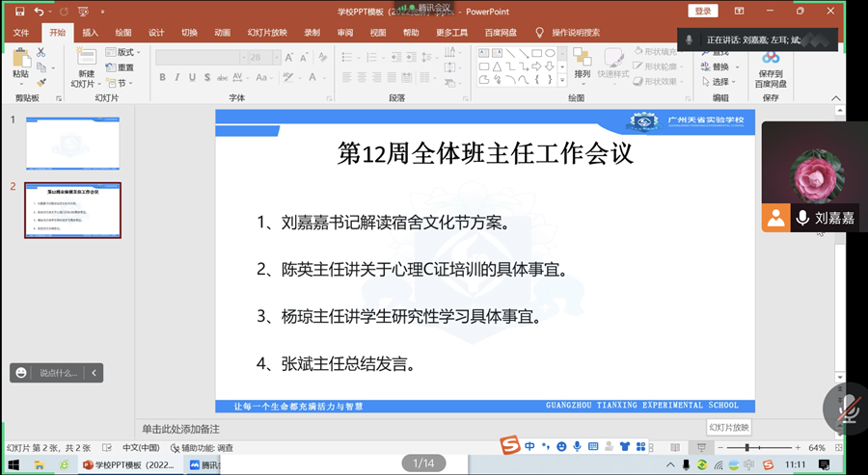
Task: Click the Increase Font Size icon
Action: click(x=289, y=58)
